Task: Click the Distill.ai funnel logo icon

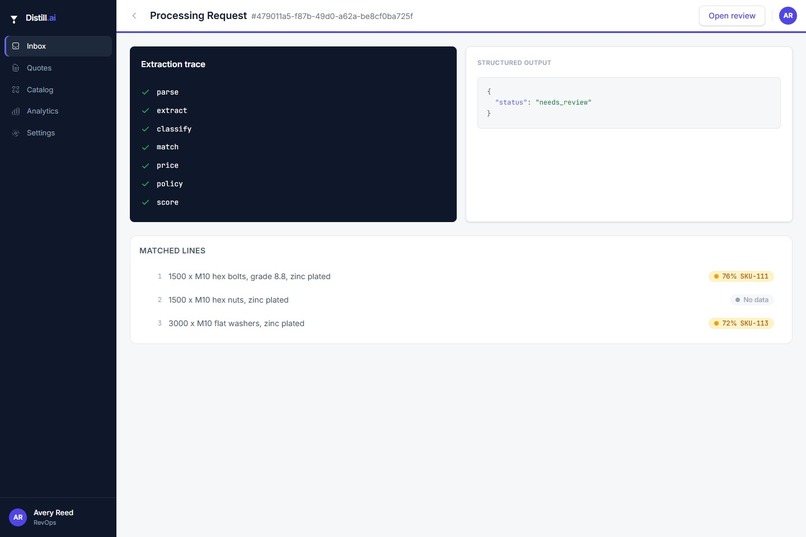Action: (14, 19)
